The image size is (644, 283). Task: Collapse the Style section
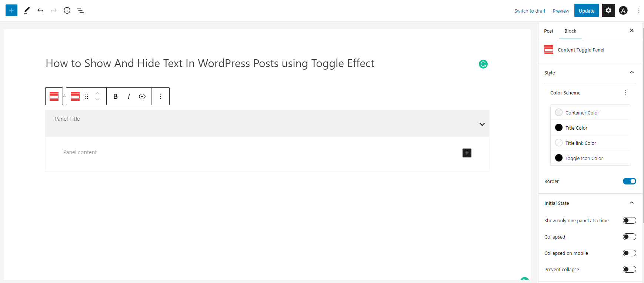(x=632, y=73)
